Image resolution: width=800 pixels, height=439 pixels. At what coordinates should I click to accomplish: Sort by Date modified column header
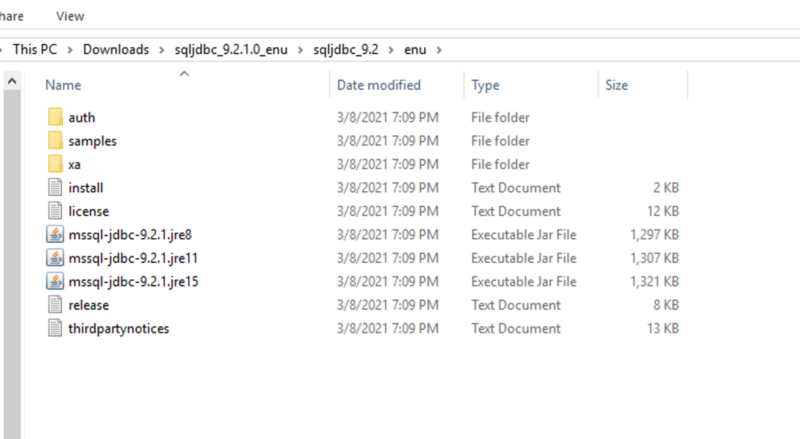pos(379,86)
